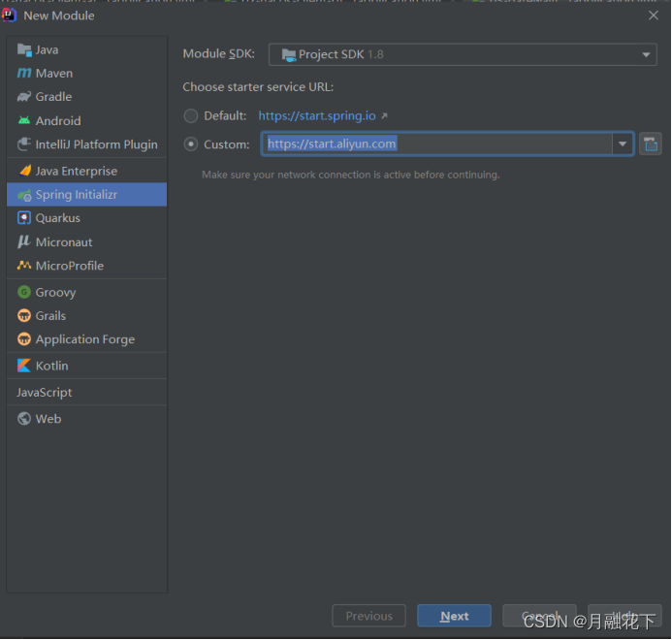Image resolution: width=672 pixels, height=640 pixels.
Task: Select Java Enterprise entry
Action: (87, 171)
